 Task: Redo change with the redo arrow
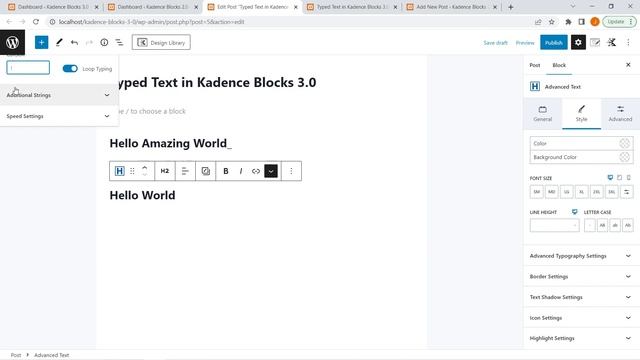pyautogui.click(x=89, y=42)
